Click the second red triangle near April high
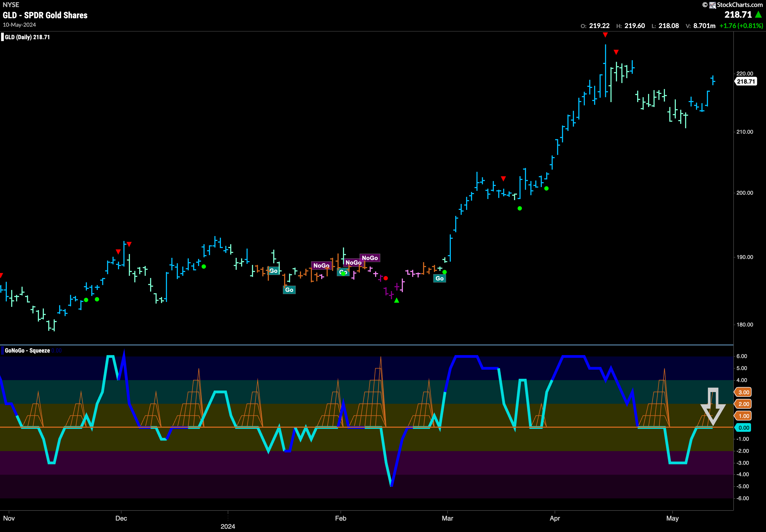This screenshot has height=532, width=766. [x=616, y=52]
